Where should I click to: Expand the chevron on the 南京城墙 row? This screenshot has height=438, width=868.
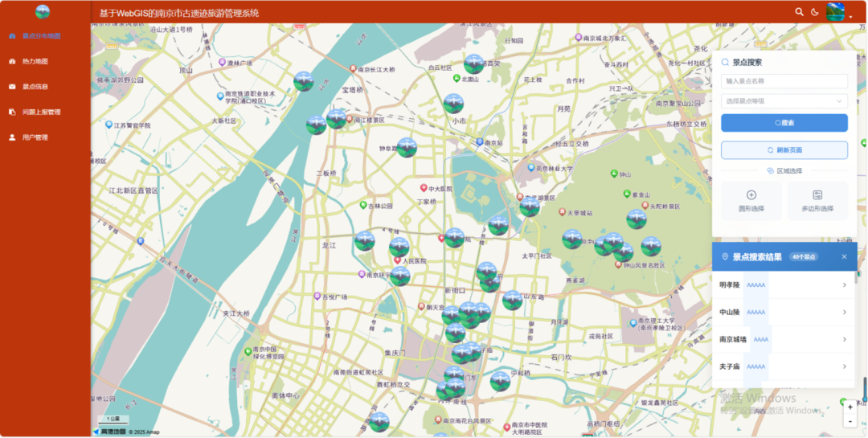(x=844, y=339)
